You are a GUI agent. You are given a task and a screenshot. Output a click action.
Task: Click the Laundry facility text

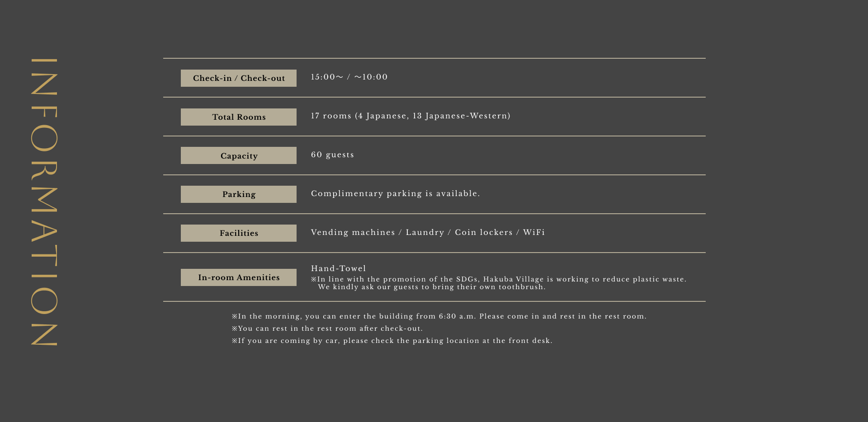click(425, 232)
